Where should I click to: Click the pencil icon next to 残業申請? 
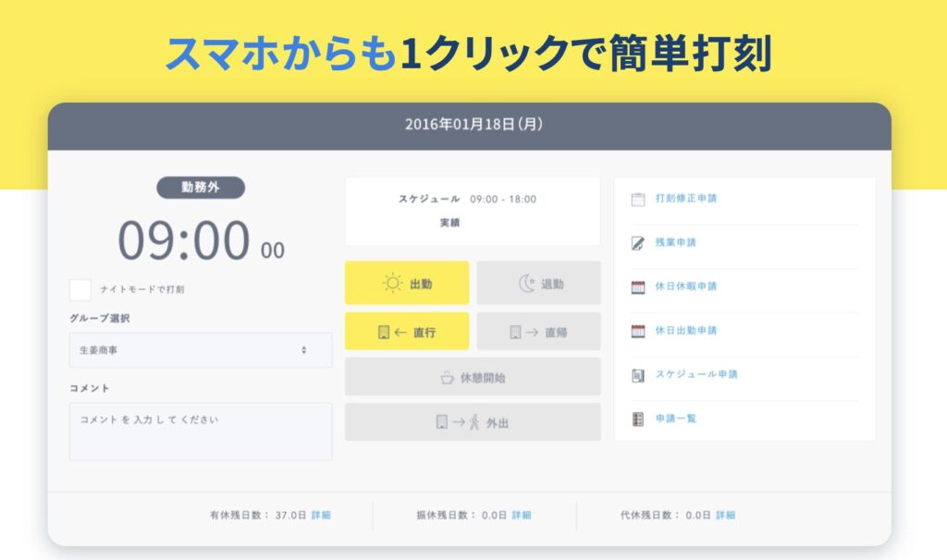(637, 243)
